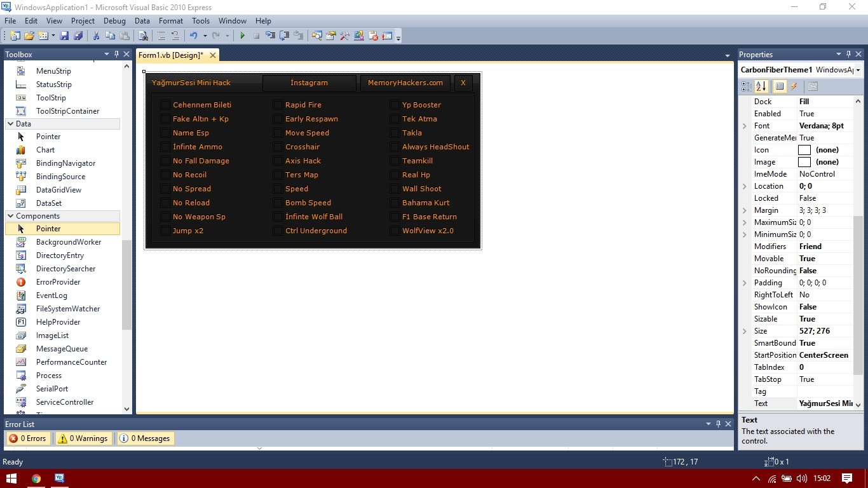Image resolution: width=868 pixels, height=488 pixels.
Task: Collapse the Data group in Toolbox
Action: (10, 124)
